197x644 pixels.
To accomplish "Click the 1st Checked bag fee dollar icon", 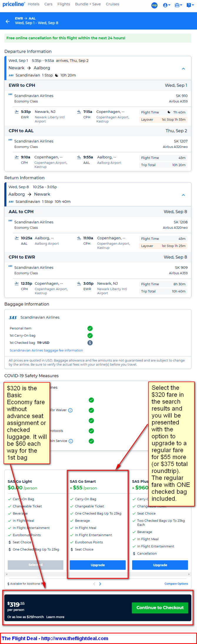I will point(90,343).
